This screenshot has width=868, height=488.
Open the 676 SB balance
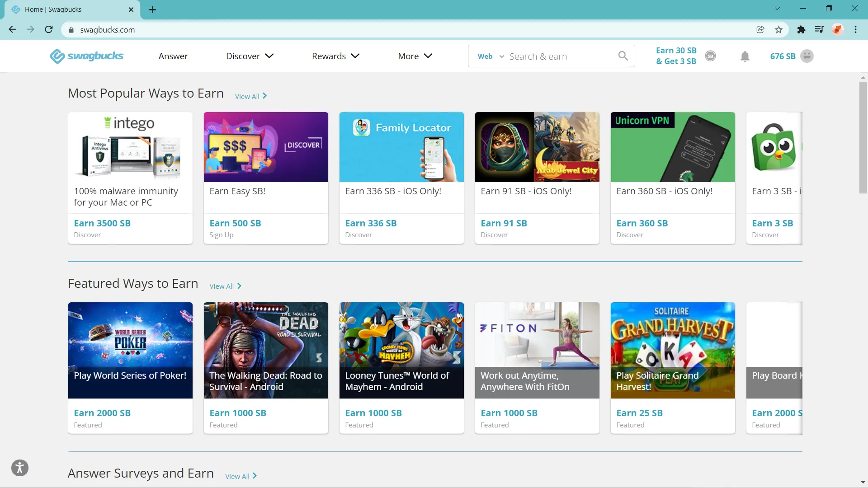(783, 56)
